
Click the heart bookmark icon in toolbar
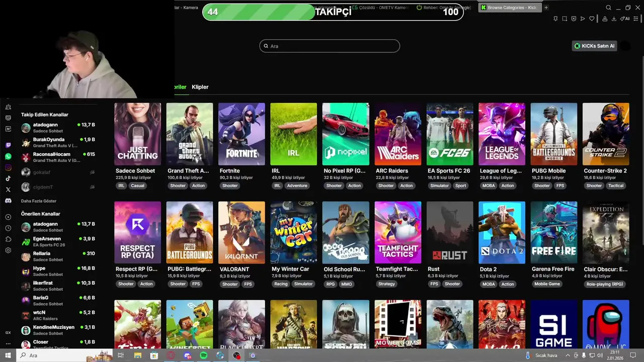pyautogui.click(x=592, y=19)
